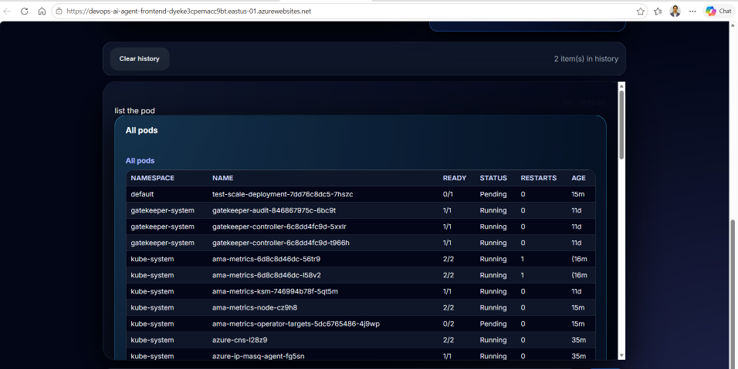Image resolution: width=738 pixels, height=369 pixels.
Task: Click Running status of gatekeeper-audit row
Action: point(493,210)
